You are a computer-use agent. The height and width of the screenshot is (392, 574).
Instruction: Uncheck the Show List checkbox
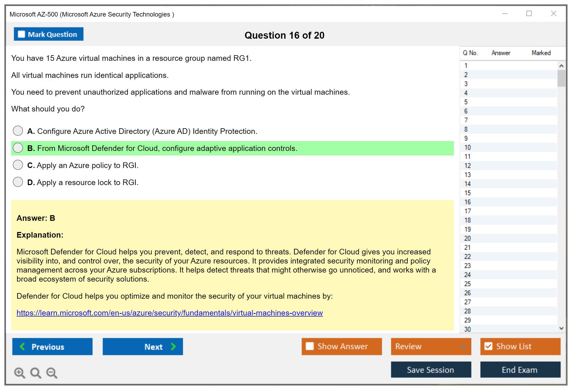click(488, 346)
